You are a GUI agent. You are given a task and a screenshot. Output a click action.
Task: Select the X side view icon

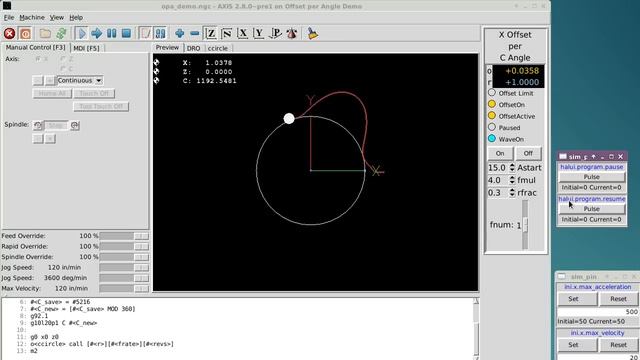click(242, 33)
